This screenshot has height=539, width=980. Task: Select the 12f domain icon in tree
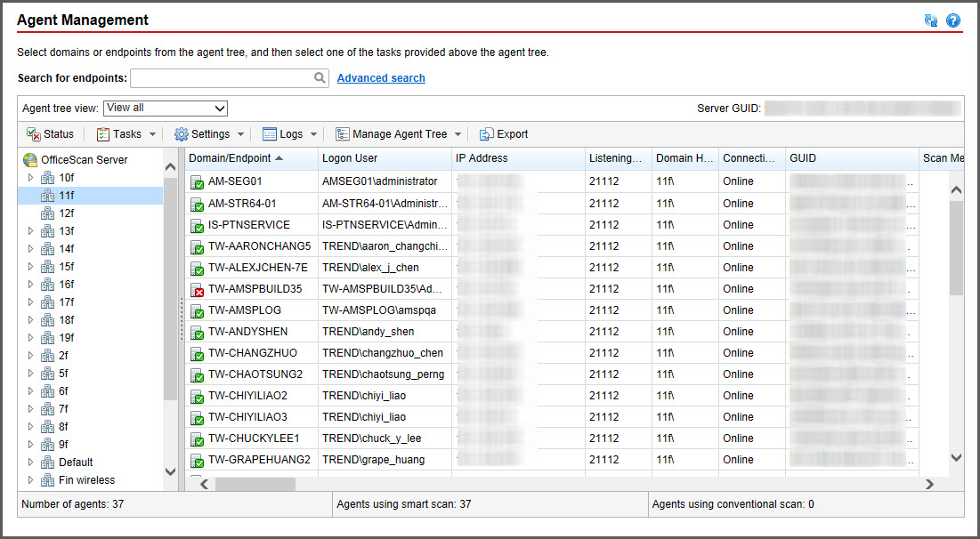48,213
